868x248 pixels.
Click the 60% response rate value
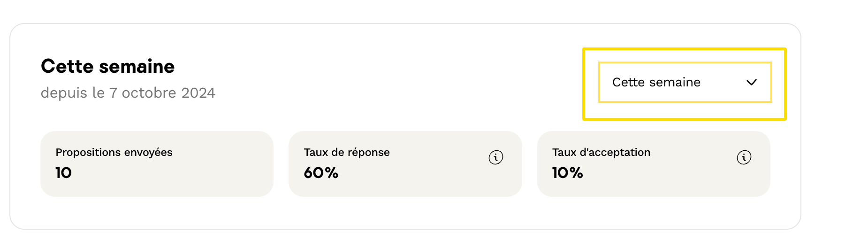coord(321,173)
